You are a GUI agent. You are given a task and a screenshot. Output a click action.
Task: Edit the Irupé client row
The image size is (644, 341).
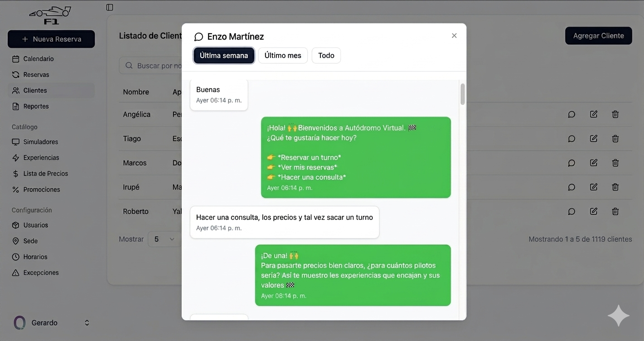coord(594,187)
